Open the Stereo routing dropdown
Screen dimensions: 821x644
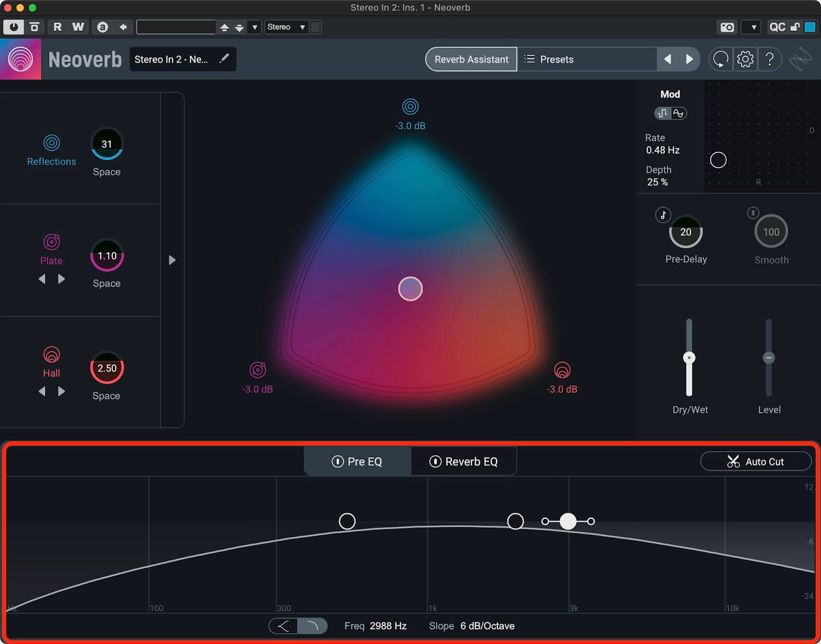(286, 27)
